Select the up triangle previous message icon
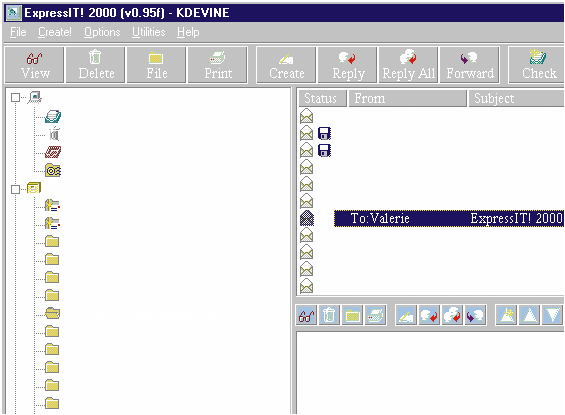The width and height of the screenshot is (565, 415). point(529,315)
